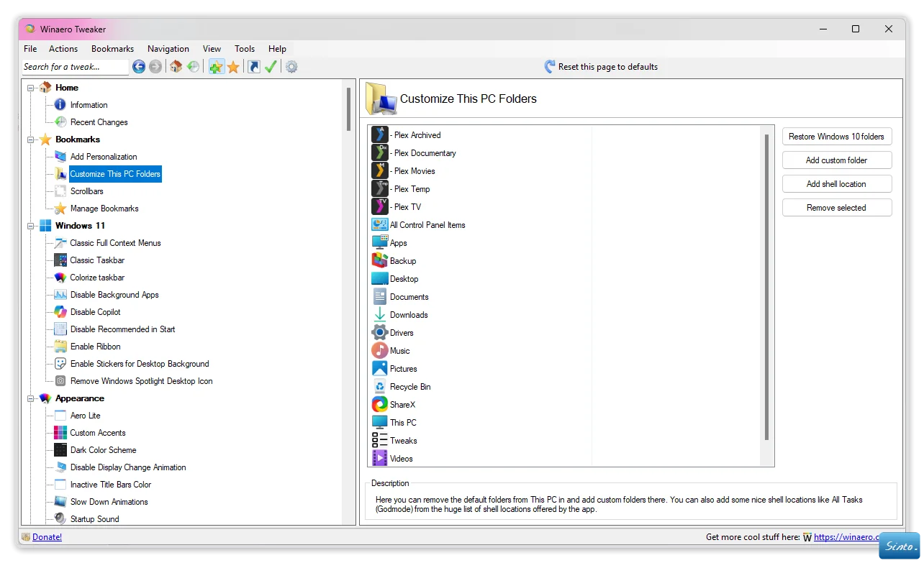924x563 pixels.
Task: Open Recent Changes clock icon in toolbar
Action: [194, 67]
